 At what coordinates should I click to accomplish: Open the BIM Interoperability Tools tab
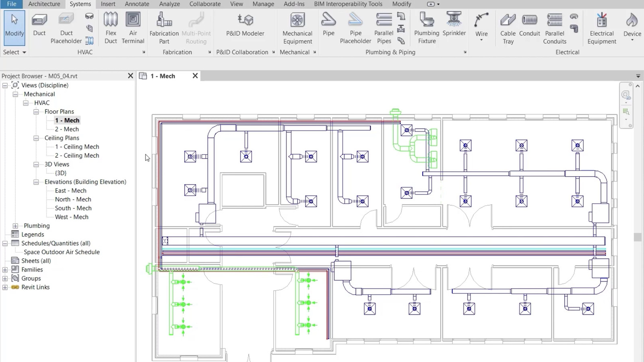pos(348,4)
